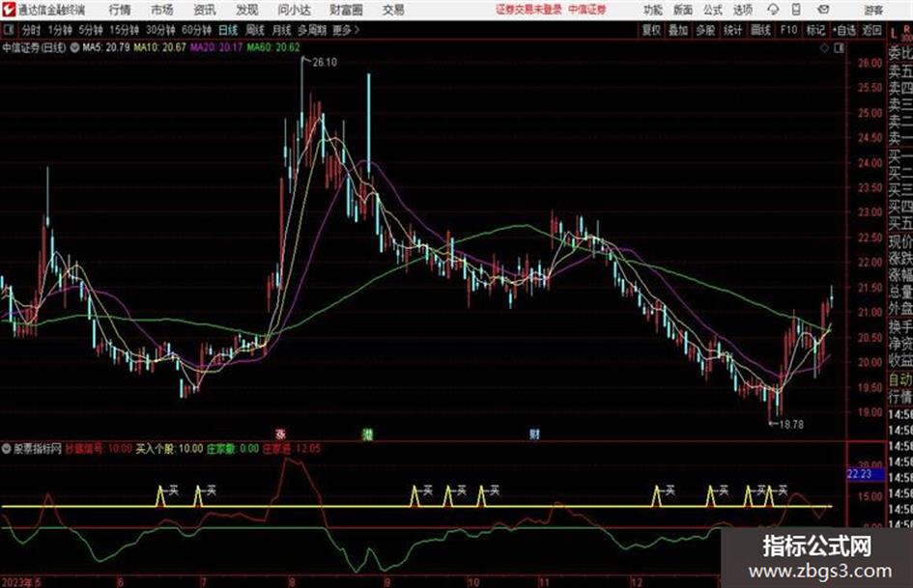The width and height of the screenshot is (913, 588).
Task: Select the 多周期 multi-period view
Action: [311, 30]
